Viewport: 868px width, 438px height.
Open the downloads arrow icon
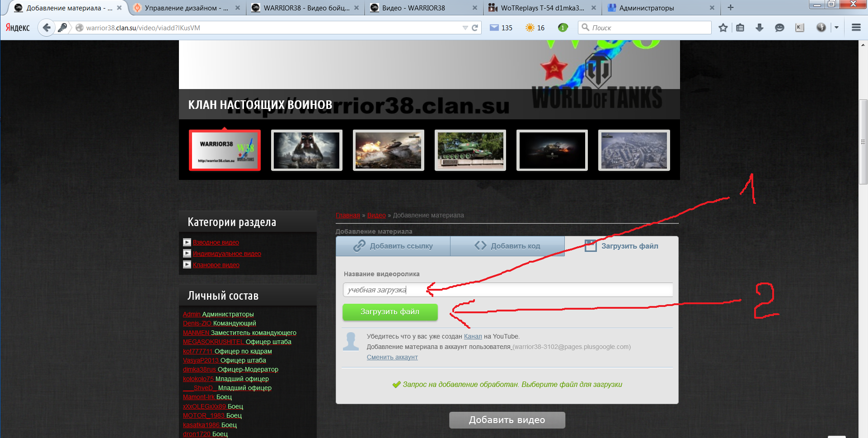point(760,28)
